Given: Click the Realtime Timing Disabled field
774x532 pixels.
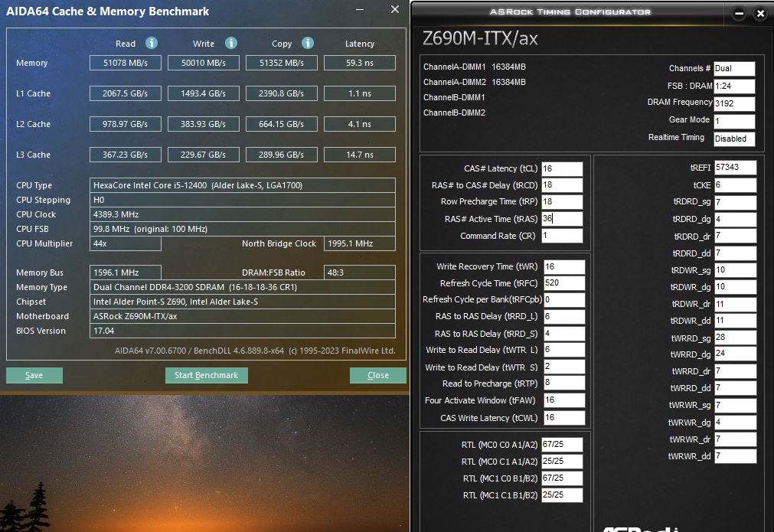Looking at the screenshot, I should [x=734, y=139].
